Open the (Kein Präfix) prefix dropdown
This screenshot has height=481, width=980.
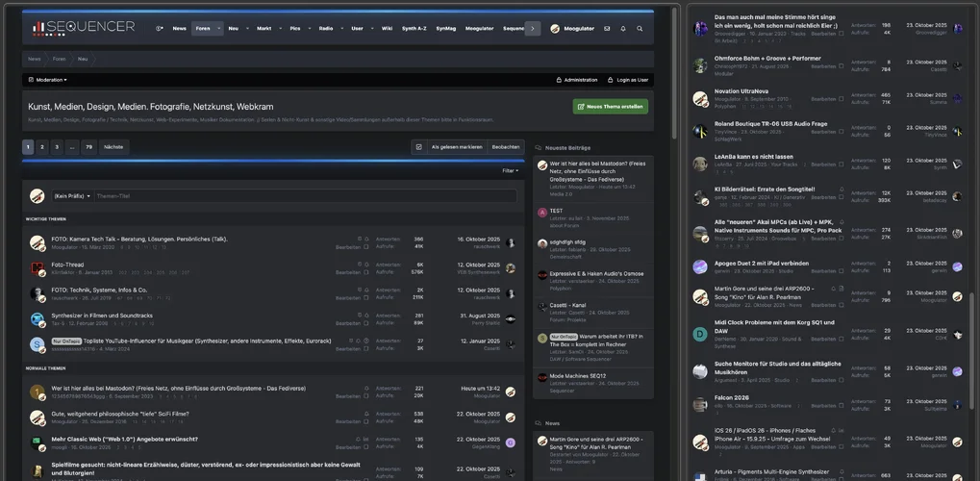(72, 196)
